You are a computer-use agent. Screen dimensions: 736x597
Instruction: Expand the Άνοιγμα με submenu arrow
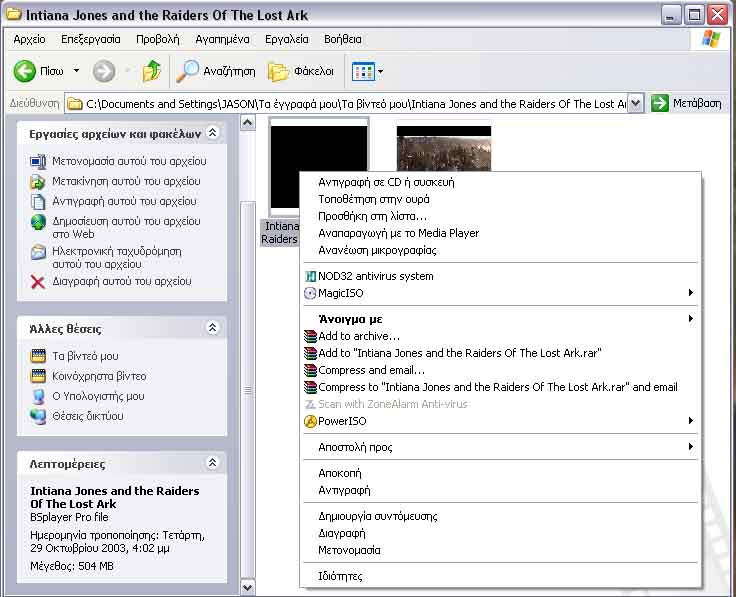point(690,319)
